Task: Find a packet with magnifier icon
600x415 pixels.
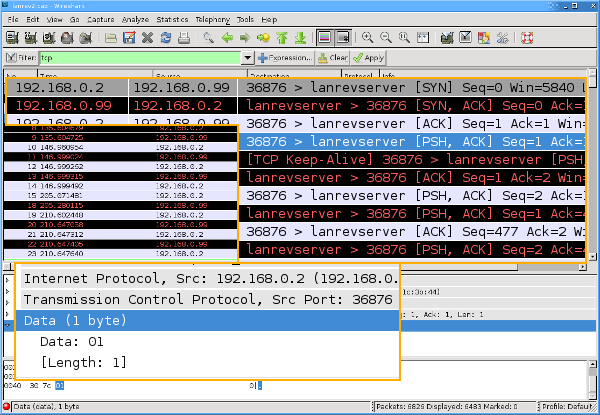Action: point(209,37)
